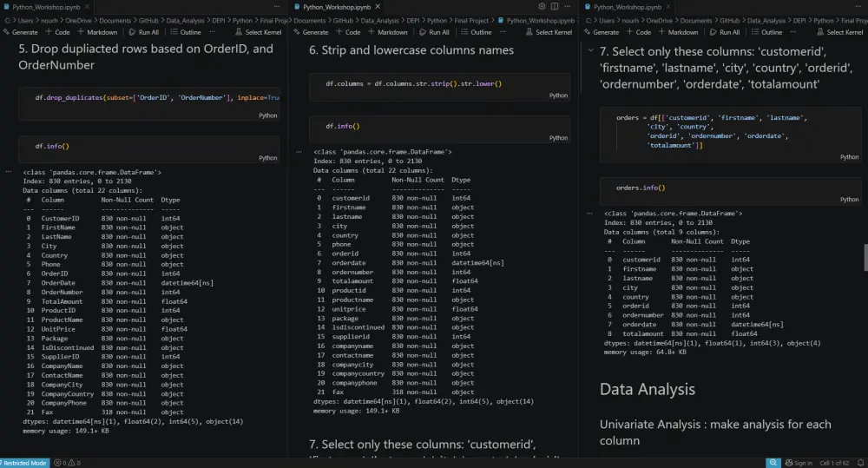The width and height of the screenshot is (868, 468).
Task: Open Outline in the step 6 pane toolbar
Action: 476,32
